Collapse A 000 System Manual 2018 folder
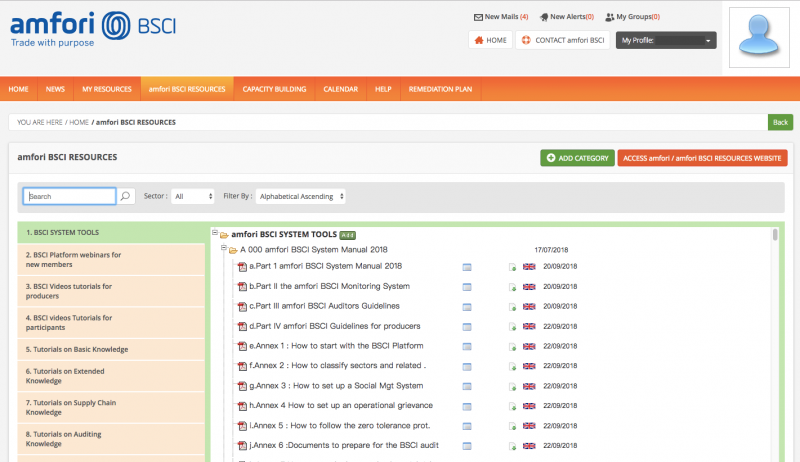 [x=224, y=249]
